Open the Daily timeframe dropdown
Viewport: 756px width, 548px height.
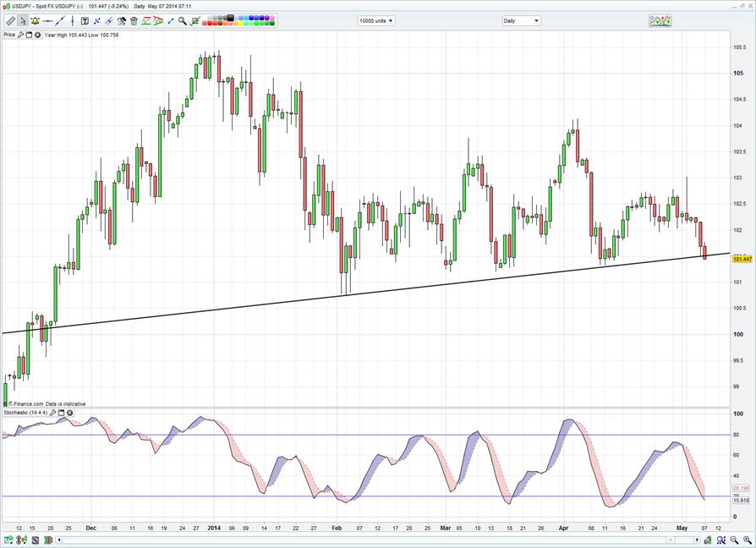point(522,21)
